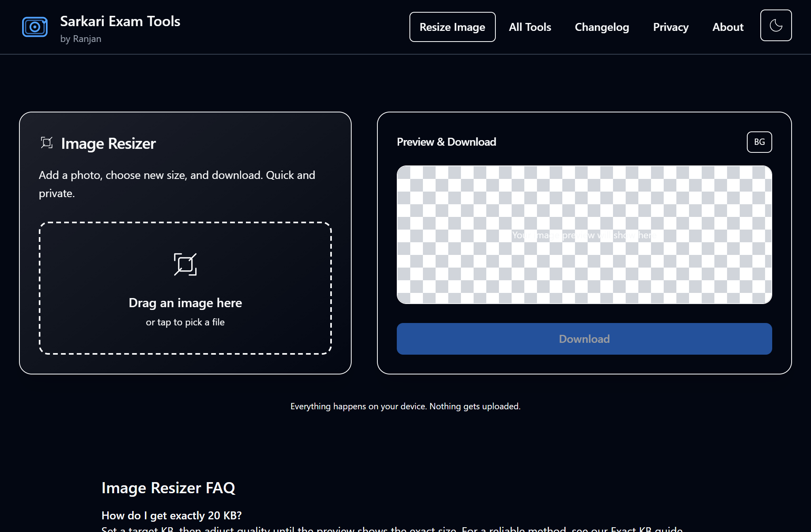Open the Resize Image nav tab
811x532 pixels.
452,27
